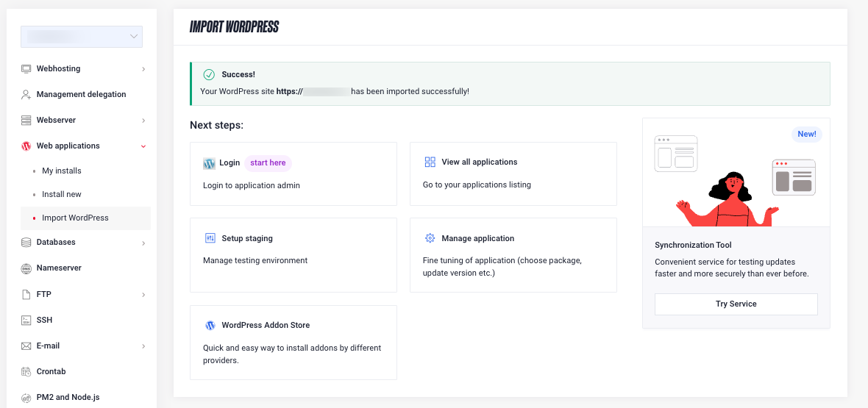Viewport: 868px width, 408px height.
Task: Click the Nameserver DNS icon
Action: [26, 268]
